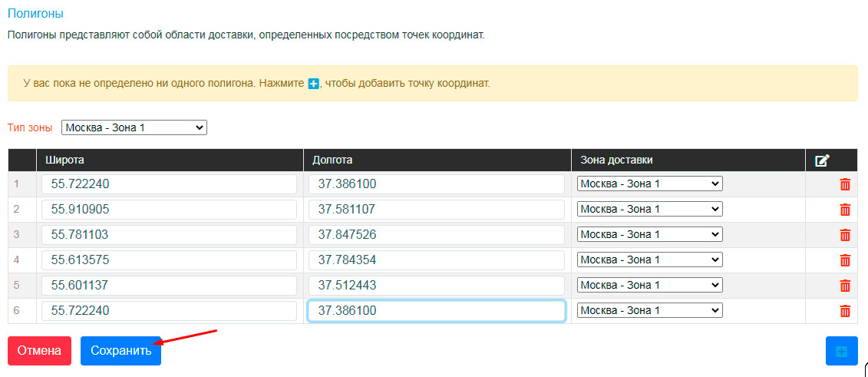The image size is (868, 377).
Task: Edit latitude field 55.781103
Action: (x=169, y=235)
